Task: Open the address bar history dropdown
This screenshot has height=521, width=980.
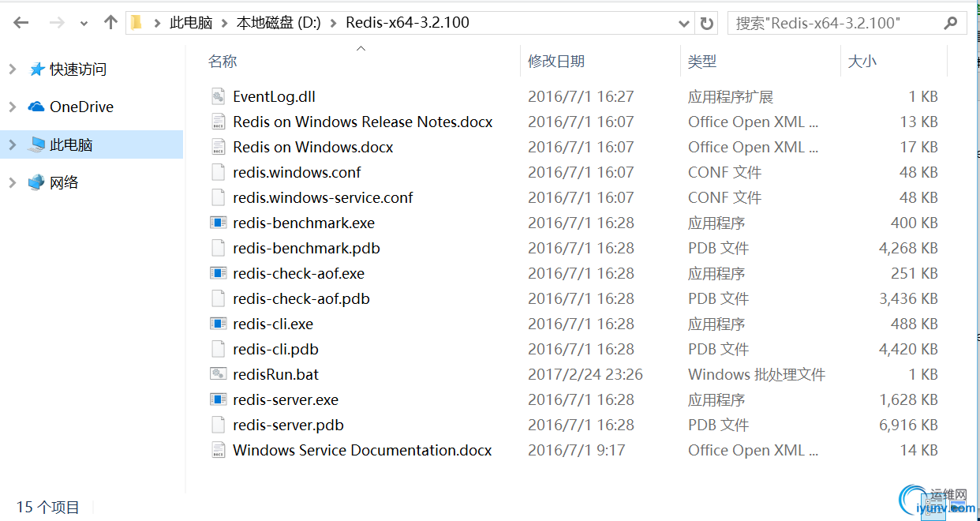Action: coord(684,23)
